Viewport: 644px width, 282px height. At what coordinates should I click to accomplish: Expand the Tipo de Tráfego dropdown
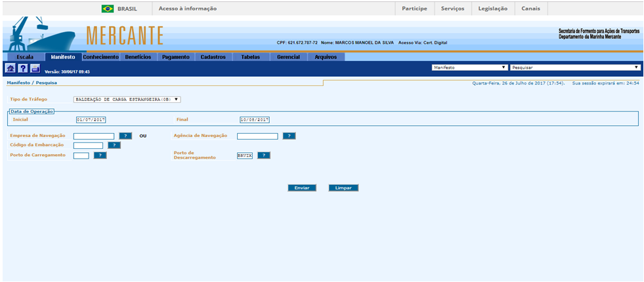click(127, 100)
